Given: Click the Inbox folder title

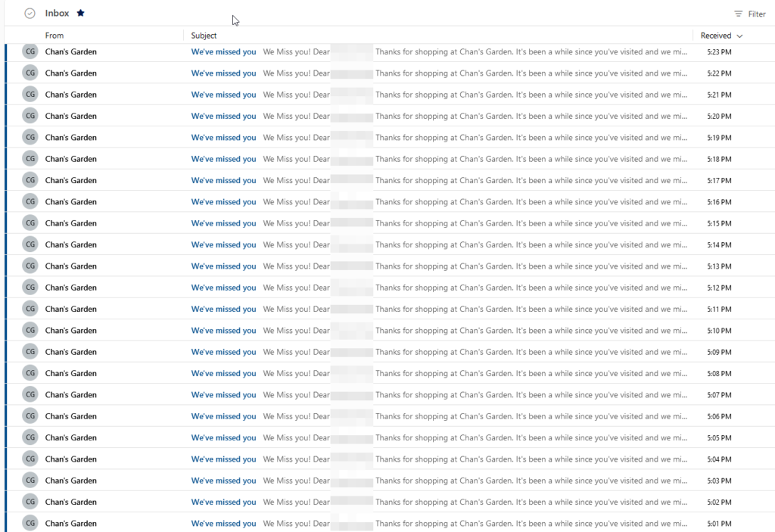Looking at the screenshot, I should 57,14.
